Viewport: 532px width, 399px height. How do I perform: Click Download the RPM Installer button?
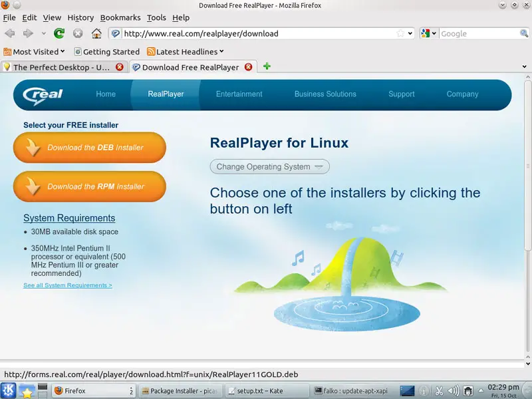click(90, 187)
